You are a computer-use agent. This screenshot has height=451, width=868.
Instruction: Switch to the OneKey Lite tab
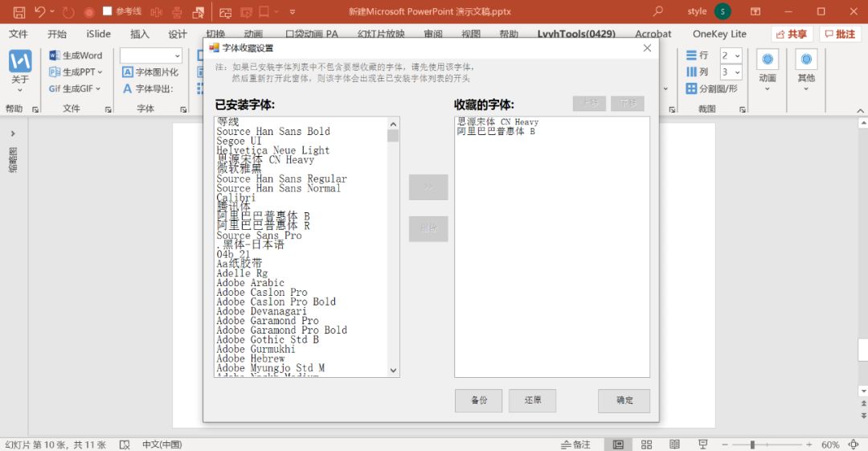tap(719, 34)
